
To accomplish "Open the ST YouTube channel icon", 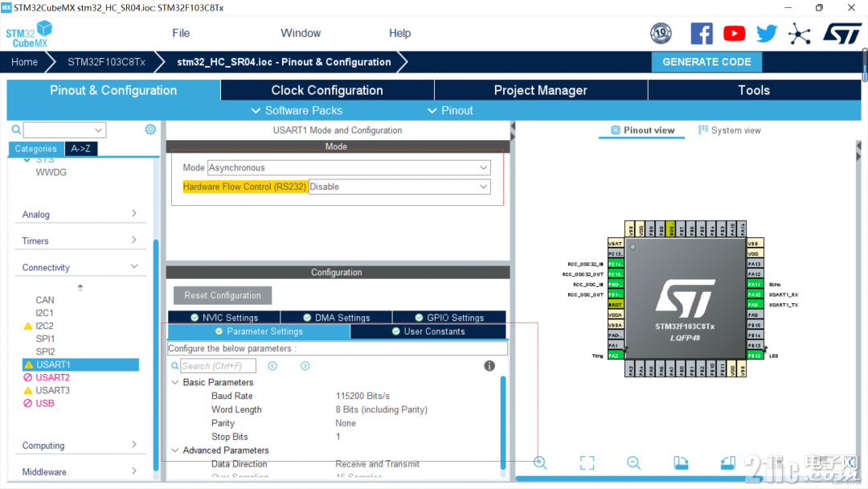I will [x=734, y=34].
